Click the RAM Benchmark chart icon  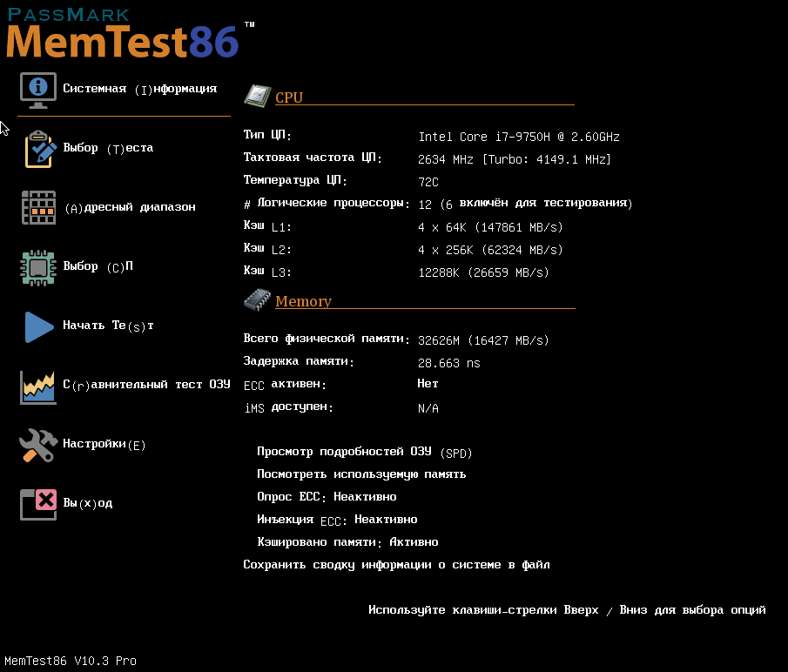click(x=38, y=387)
